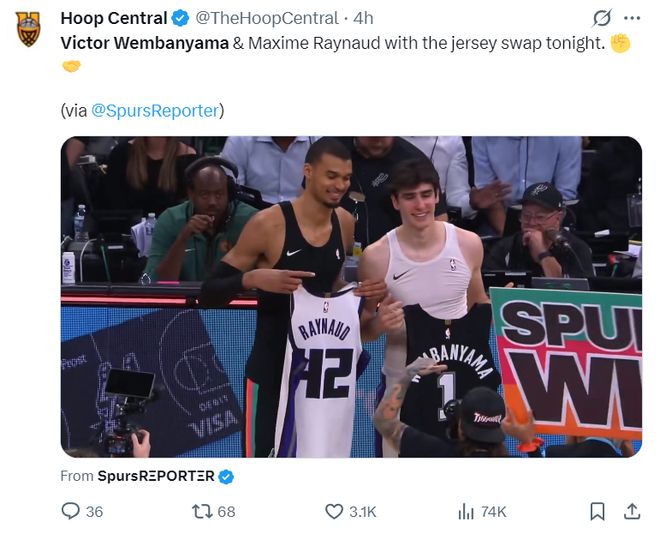Open the jersey swap photo
660x534 pixels.
click(x=350, y=297)
